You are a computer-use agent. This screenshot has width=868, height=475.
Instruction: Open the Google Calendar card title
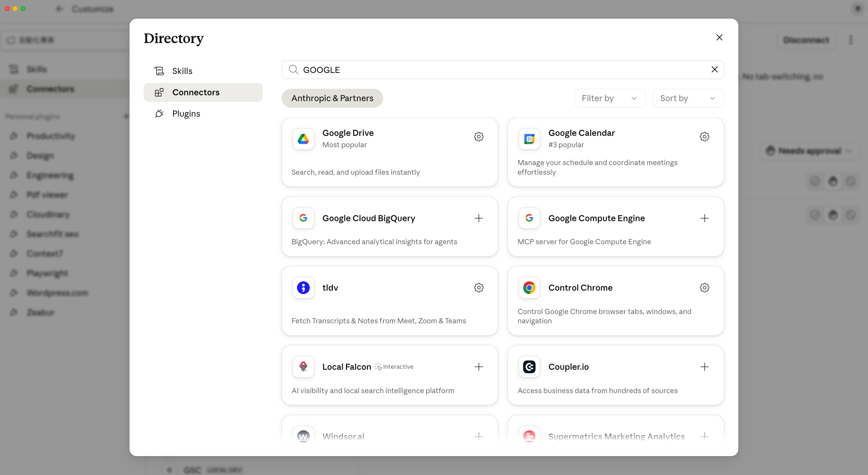coord(581,133)
